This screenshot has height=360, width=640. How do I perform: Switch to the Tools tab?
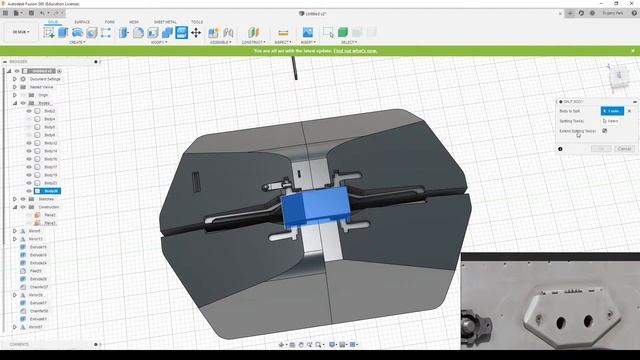coord(197,22)
